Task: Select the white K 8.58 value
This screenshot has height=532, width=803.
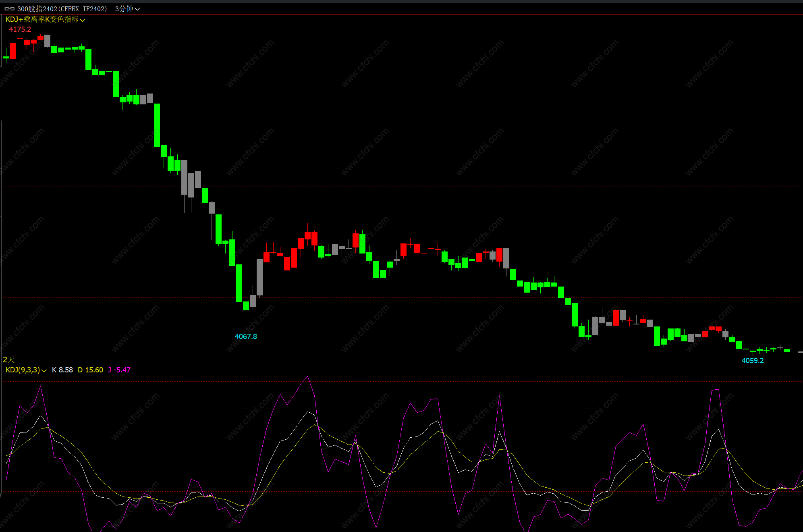Action: 62,370
